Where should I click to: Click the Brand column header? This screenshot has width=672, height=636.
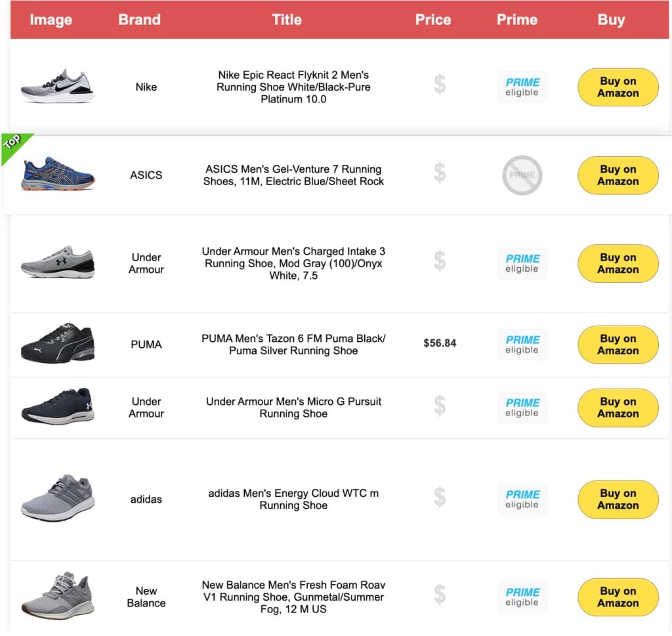[x=139, y=20]
